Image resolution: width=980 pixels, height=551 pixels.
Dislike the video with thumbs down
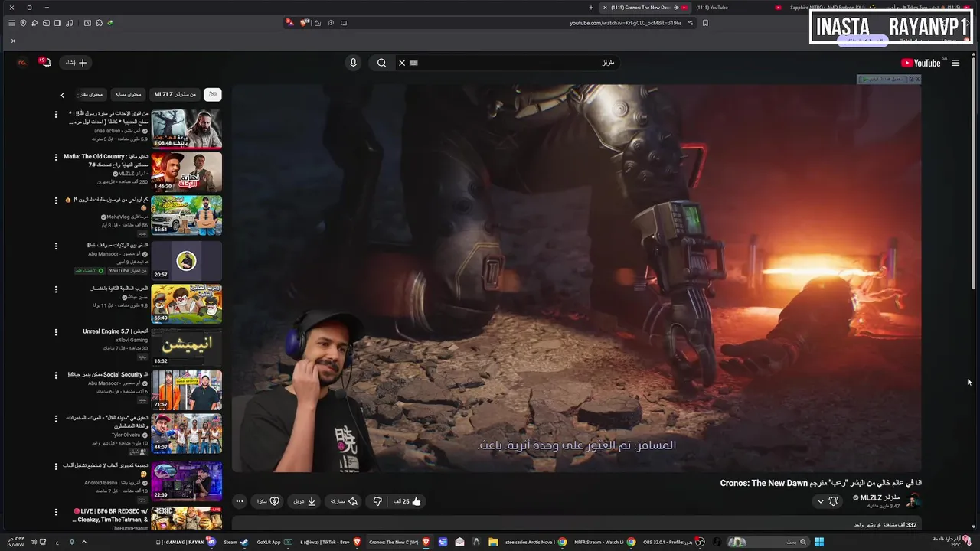(377, 501)
